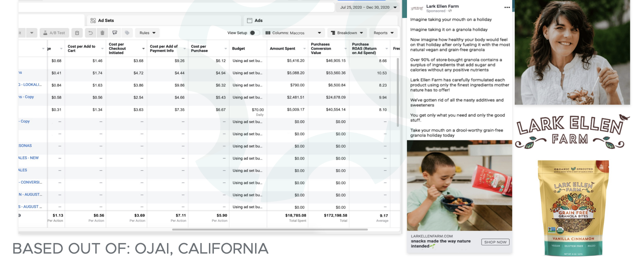
Task: Open the Reports dropdown
Action: click(x=384, y=33)
